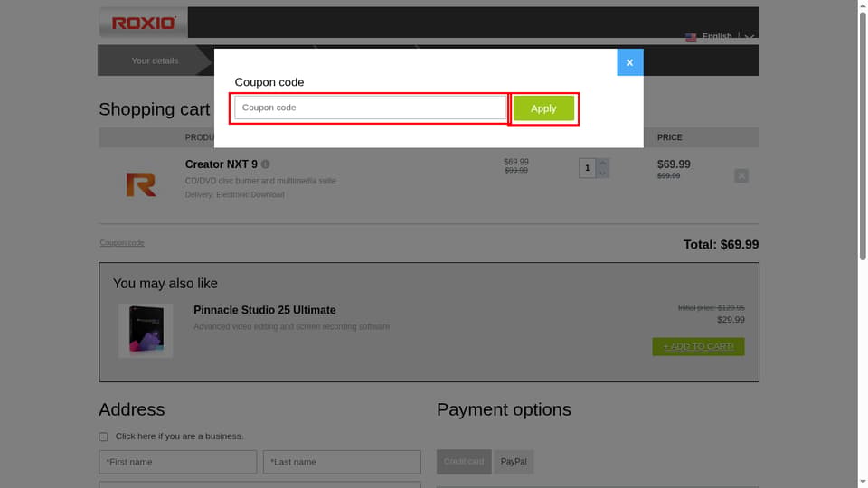Click into the First name field
Viewport: 868px width, 488px height.
(178, 462)
